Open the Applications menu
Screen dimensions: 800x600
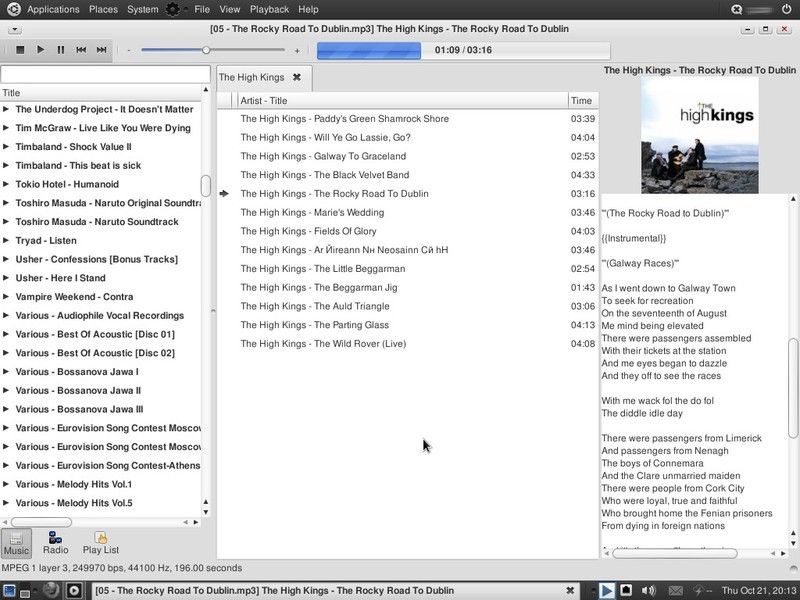(x=53, y=9)
